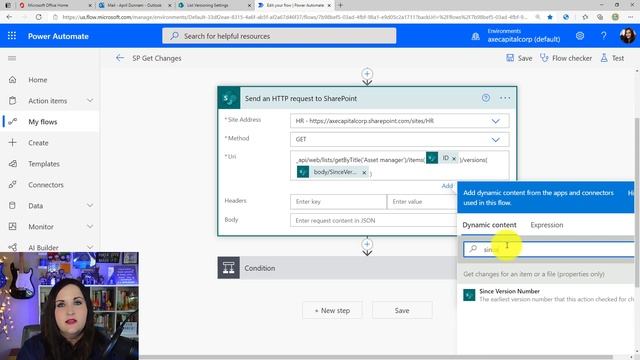Open help for Send an HTTP request action
The height and width of the screenshot is (360, 640).
tap(486, 98)
